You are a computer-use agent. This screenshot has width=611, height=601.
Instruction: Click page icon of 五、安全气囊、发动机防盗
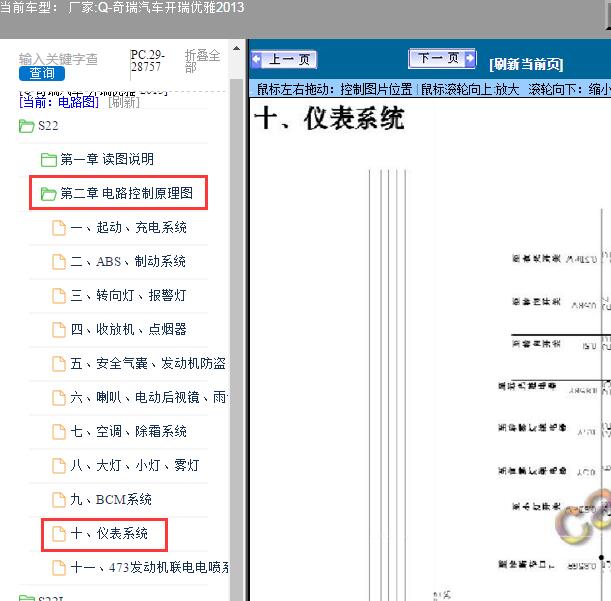[59, 364]
